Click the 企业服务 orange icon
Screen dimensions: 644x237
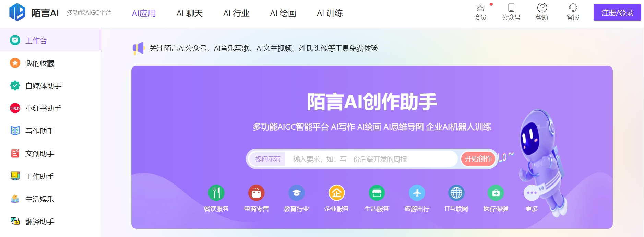(336, 193)
